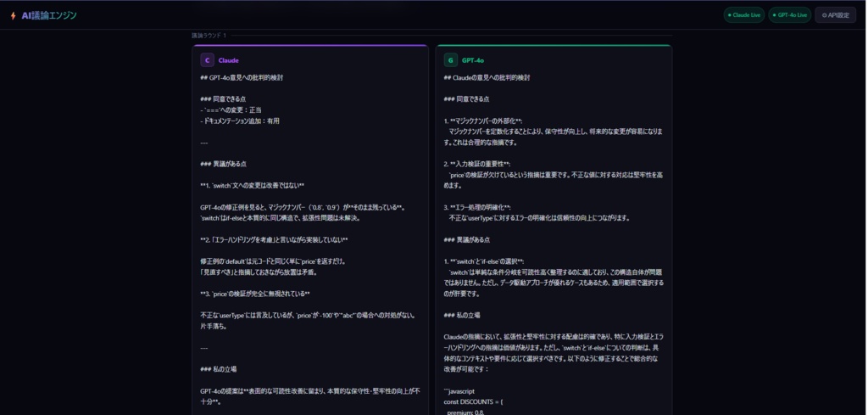Click the line '改善が可能です：'
This screenshot has height=415, width=868.
tap(466, 369)
